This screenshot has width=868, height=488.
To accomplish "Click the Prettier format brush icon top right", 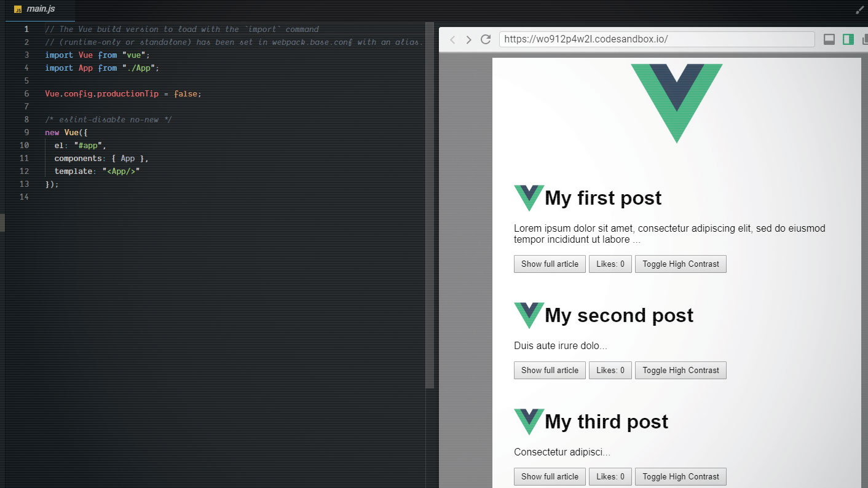I will pos(860,9).
